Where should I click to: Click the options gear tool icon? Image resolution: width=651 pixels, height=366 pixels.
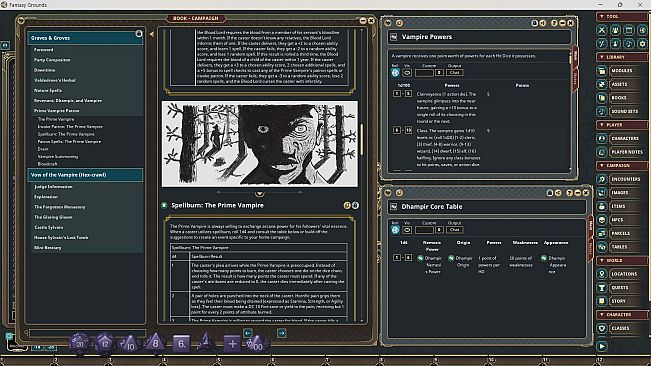click(x=642, y=43)
